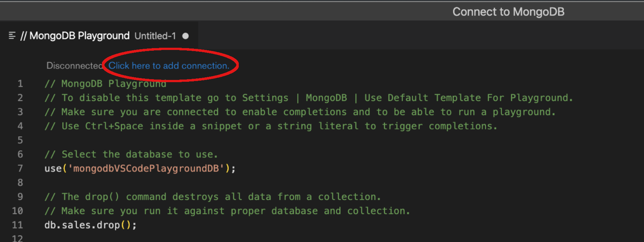This screenshot has width=644, height=242.
Task: Click the 'Click here to add connection.' link
Action: point(169,65)
